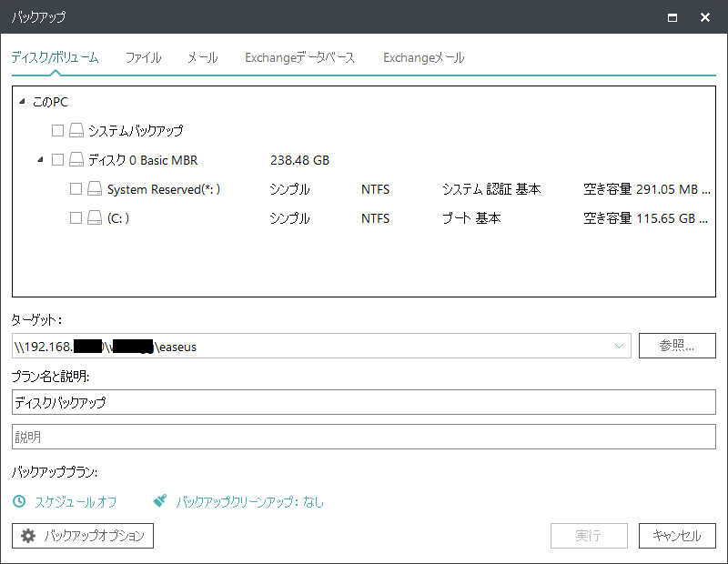Click the 238.48 GB disk size text
The height and width of the screenshot is (564, 728).
[299, 160]
